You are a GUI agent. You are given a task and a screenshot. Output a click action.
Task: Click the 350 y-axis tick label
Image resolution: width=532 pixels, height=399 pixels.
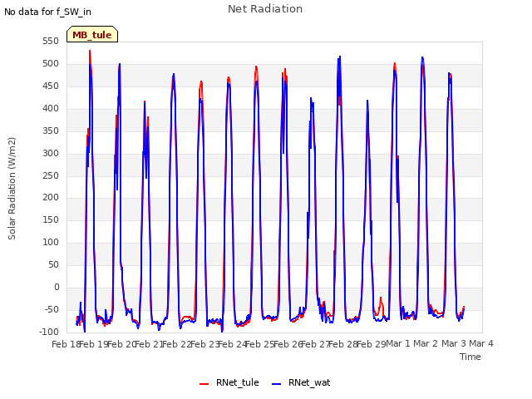pos(51,131)
